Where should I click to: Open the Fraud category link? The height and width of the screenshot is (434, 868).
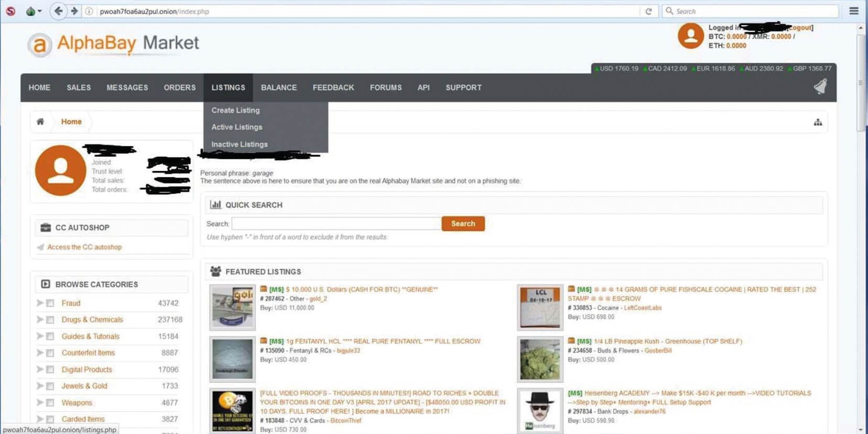coord(71,303)
